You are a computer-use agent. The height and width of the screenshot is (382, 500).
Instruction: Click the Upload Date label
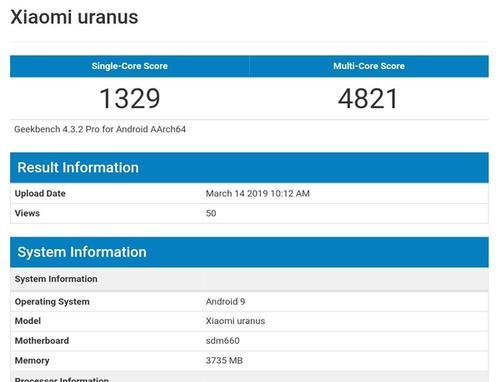(40, 194)
